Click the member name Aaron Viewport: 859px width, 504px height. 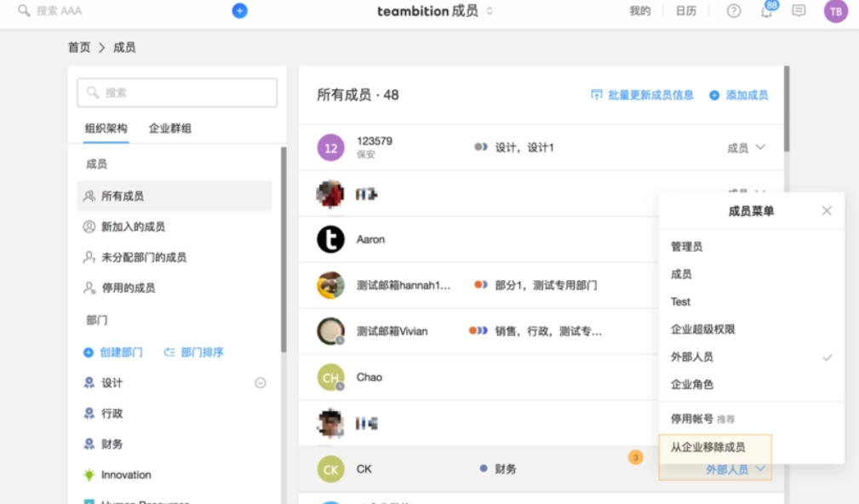point(371,239)
